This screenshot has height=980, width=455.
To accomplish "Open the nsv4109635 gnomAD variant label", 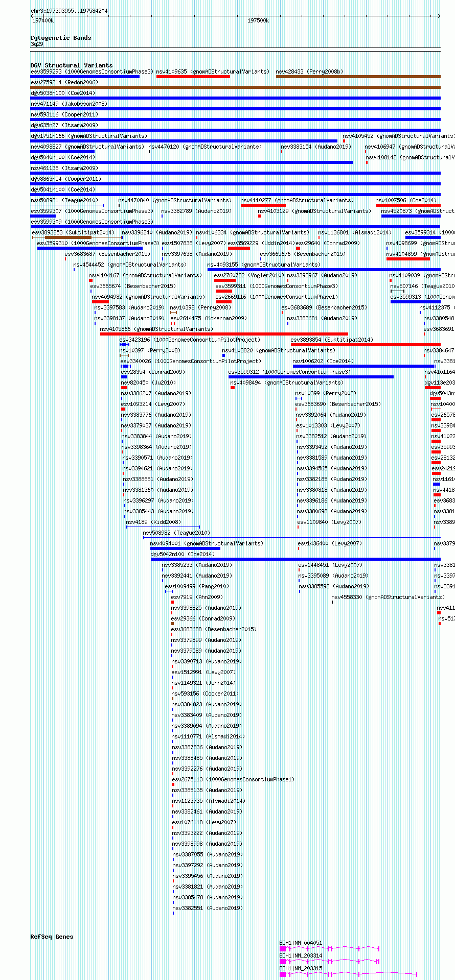I will (213, 72).
